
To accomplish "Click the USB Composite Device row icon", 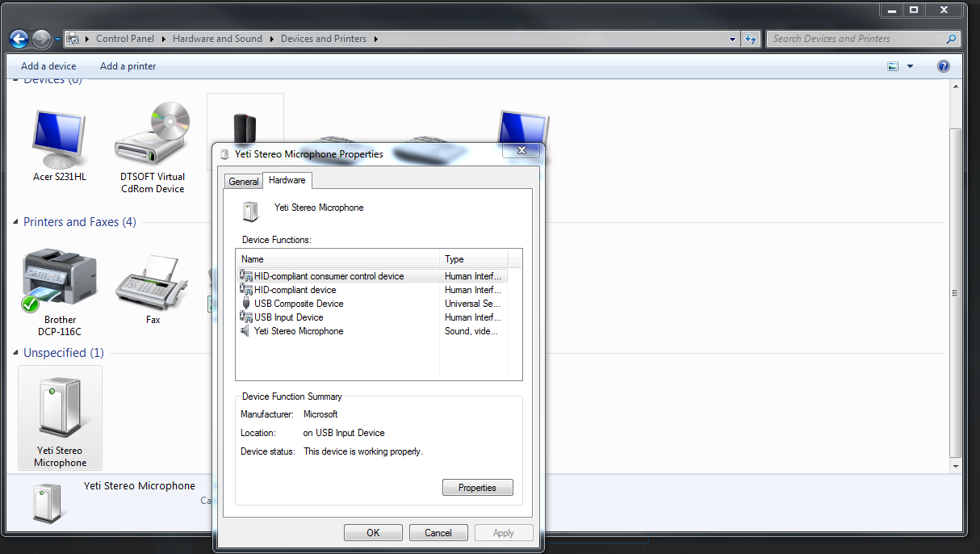I will (x=246, y=304).
